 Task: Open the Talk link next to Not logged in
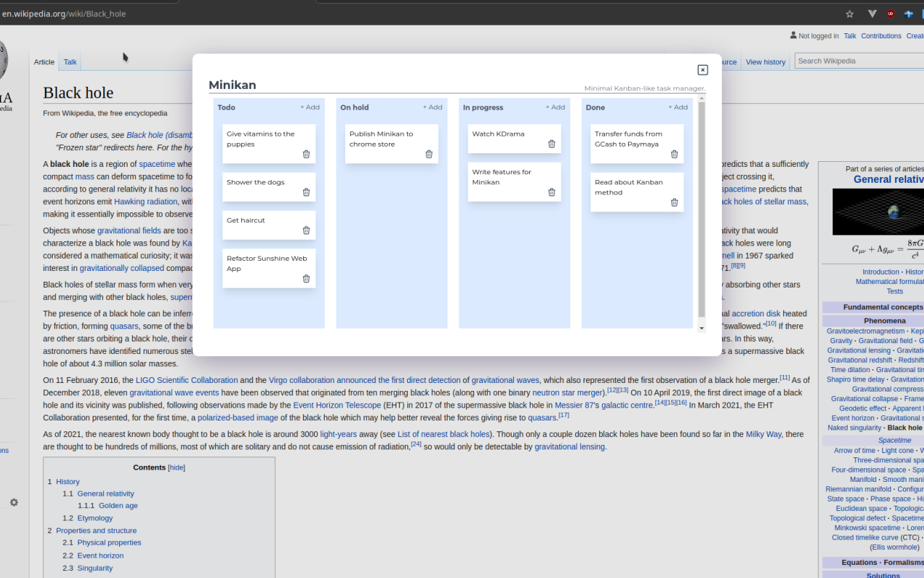pos(850,36)
